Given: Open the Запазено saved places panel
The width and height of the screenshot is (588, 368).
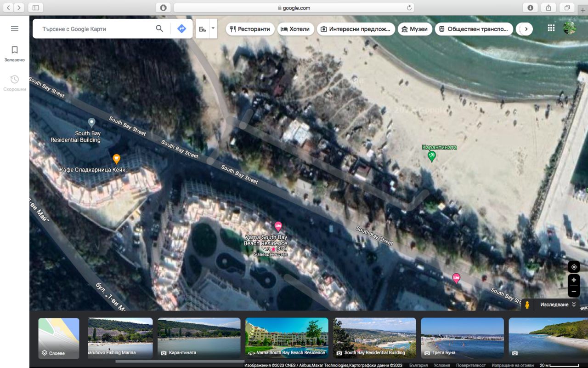Looking at the screenshot, I should tap(15, 53).
